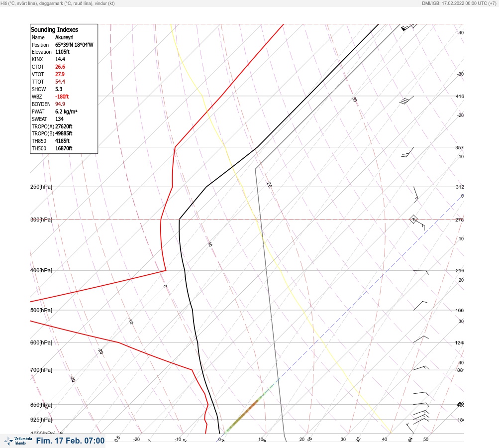
Task: Click the '400[hPa]' pressure label
Action: [41, 270]
